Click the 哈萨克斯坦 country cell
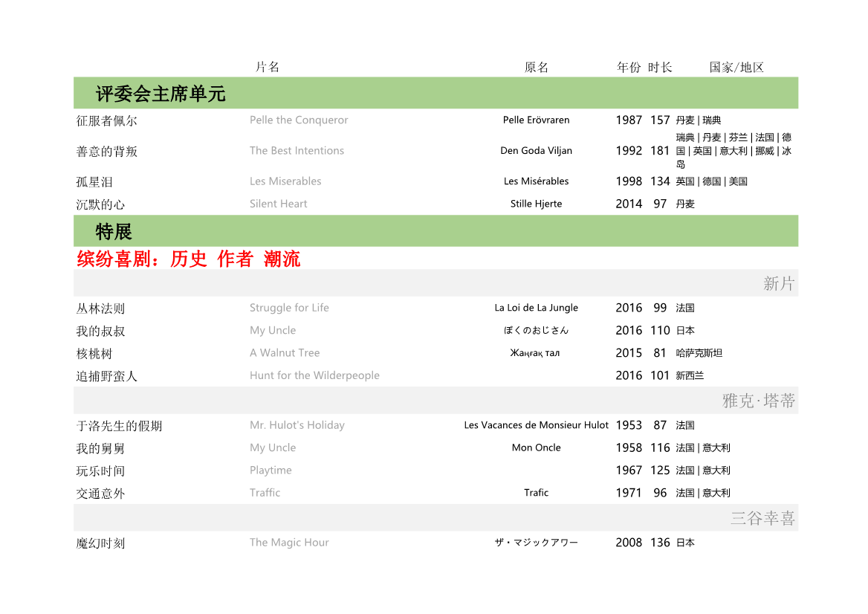The image size is (868, 614). coord(699,353)
